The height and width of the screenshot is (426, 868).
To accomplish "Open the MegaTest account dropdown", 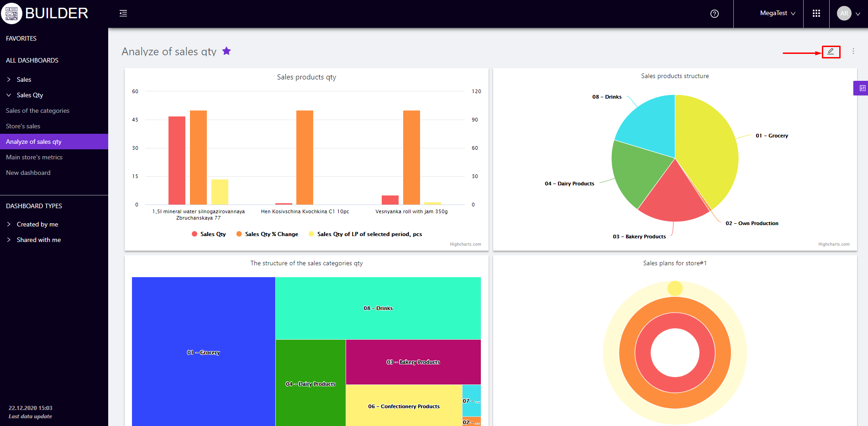I will click(777, 13).
